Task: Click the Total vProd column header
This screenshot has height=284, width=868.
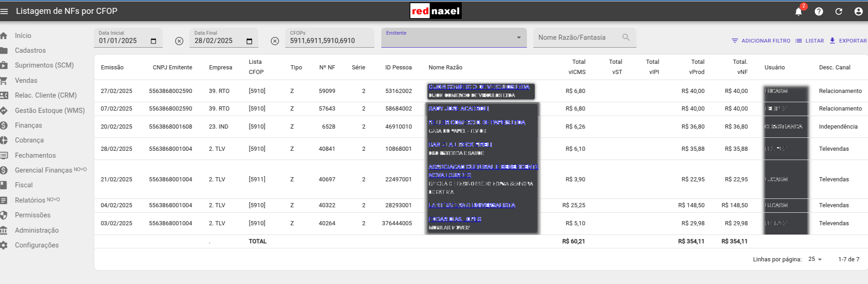Action: coord(697,67)
